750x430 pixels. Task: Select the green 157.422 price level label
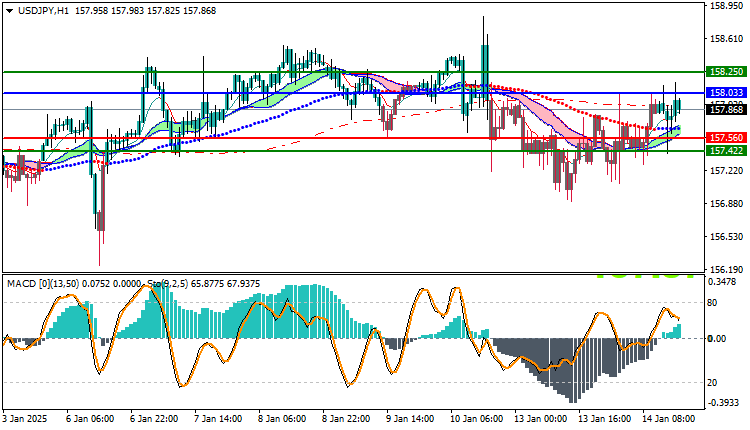click(726, 151)
